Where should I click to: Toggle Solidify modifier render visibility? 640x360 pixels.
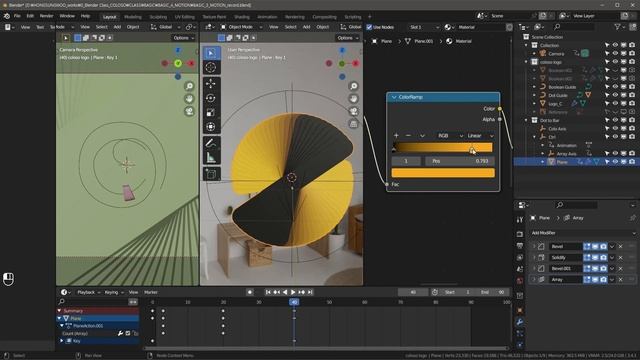(603, 258)
